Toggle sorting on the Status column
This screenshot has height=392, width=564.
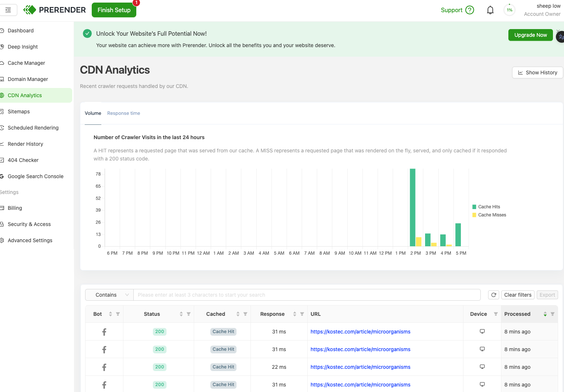click(x=181, y=314)
